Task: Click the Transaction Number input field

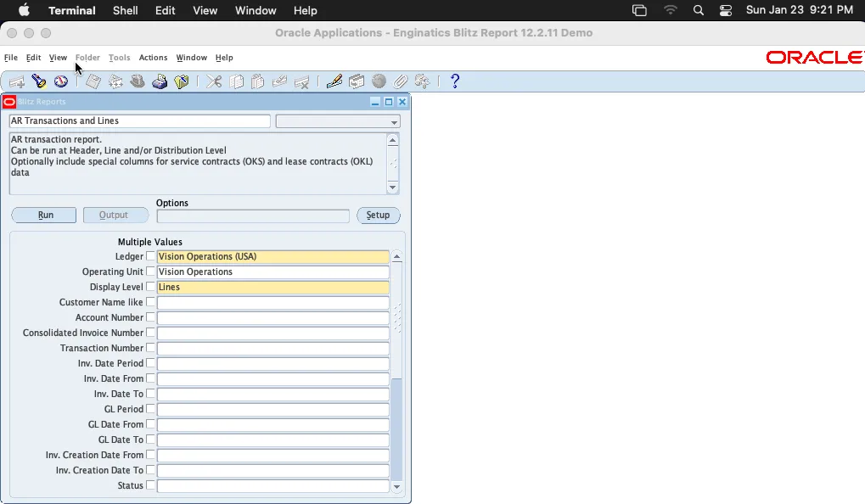Action: coord(273,348)
